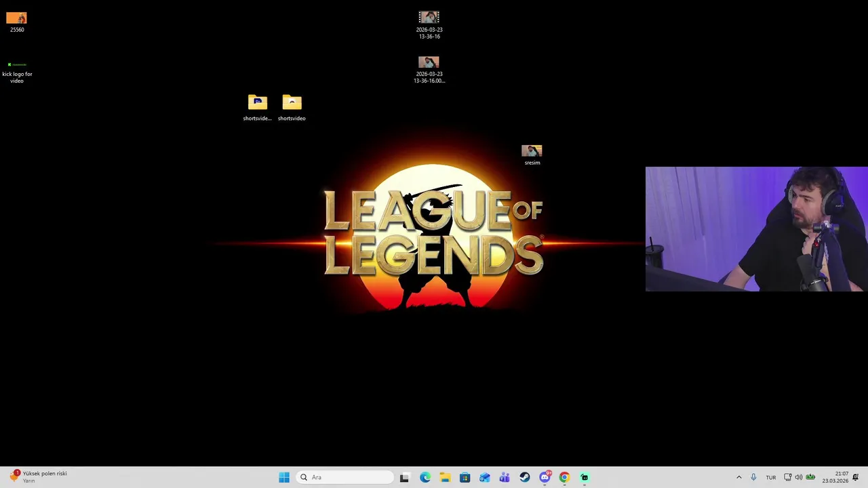This screenshot has width=868, height=488.
Task: Open Outlook from the taskbar
Action: (x=484, y=477)
